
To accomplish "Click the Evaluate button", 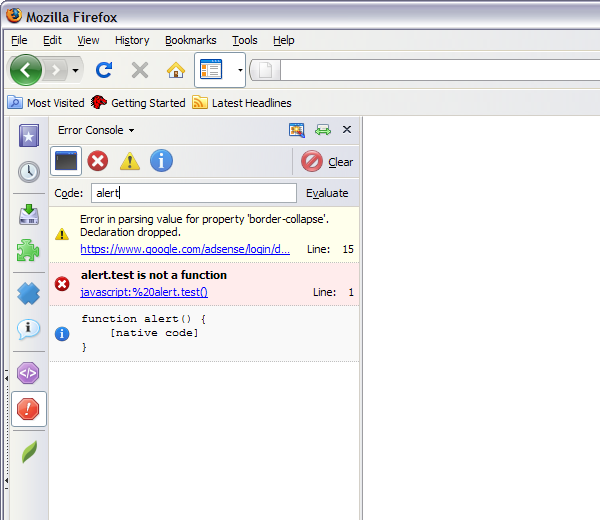I will [x=327, y=193].
